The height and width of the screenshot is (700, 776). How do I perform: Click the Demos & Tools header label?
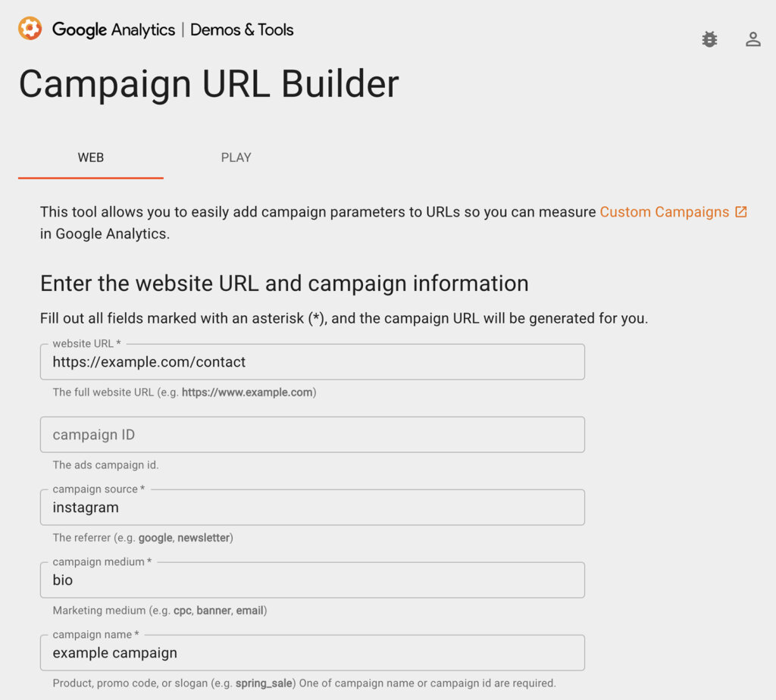coord(242,30)
